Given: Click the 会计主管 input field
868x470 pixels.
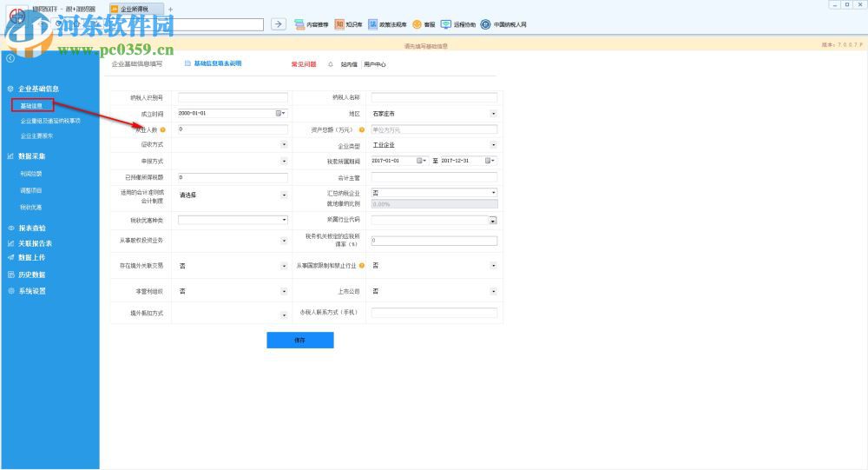Looking at the screenshot, I should [x=434, y=177].
